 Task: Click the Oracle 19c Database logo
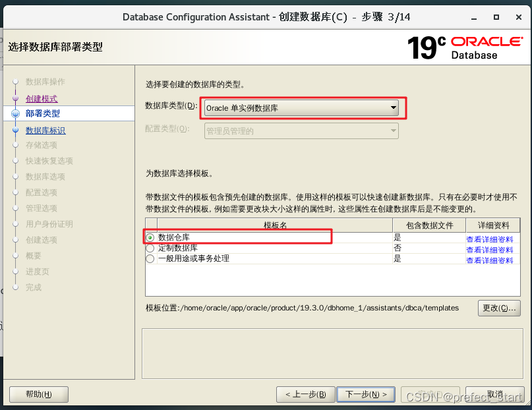(465, 48)
